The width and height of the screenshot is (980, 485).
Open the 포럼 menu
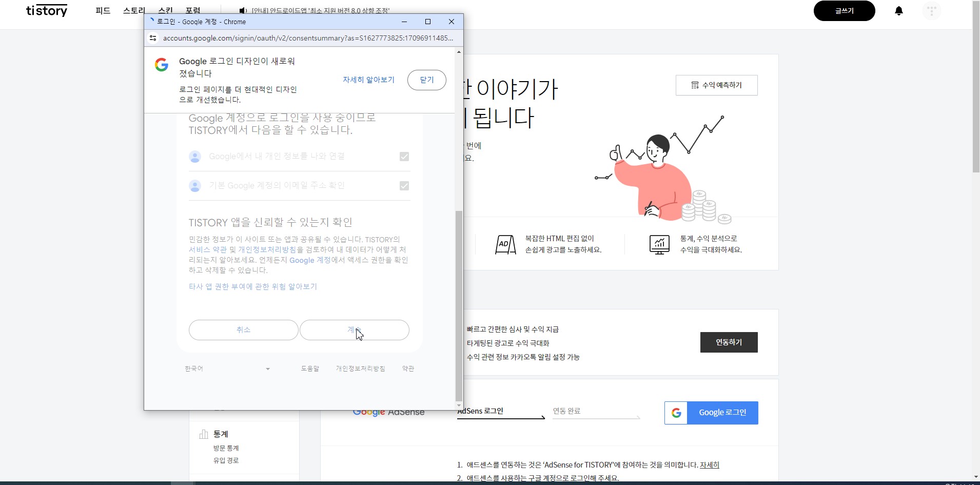pos(193,10)
